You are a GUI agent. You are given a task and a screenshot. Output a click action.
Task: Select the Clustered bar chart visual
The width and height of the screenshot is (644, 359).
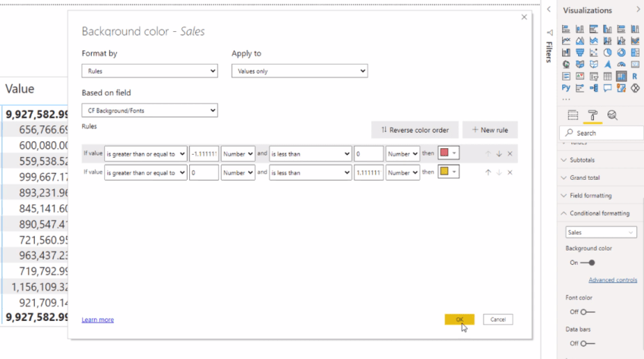coord(593,29)
